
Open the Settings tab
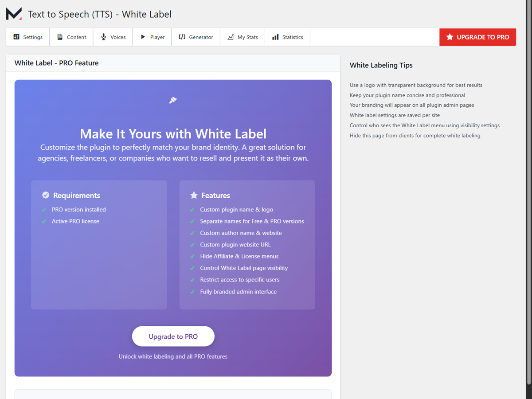click(27, 37)
